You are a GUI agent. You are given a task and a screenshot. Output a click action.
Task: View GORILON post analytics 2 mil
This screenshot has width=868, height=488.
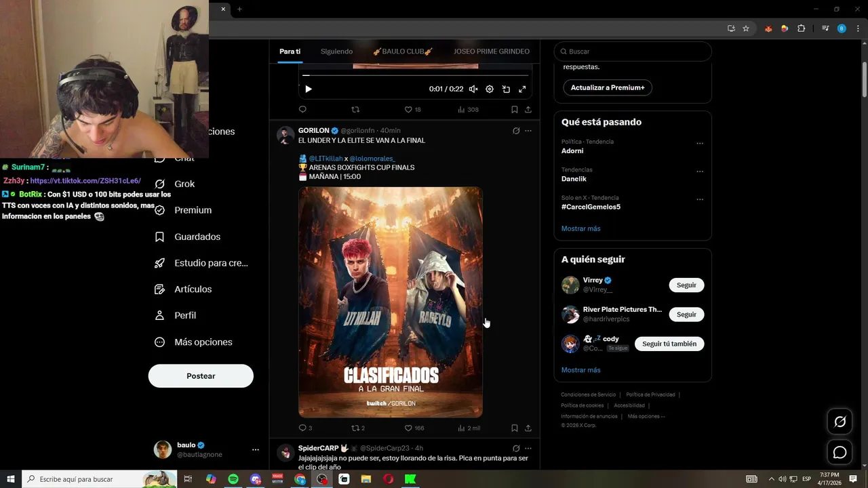tap(469, 428)
